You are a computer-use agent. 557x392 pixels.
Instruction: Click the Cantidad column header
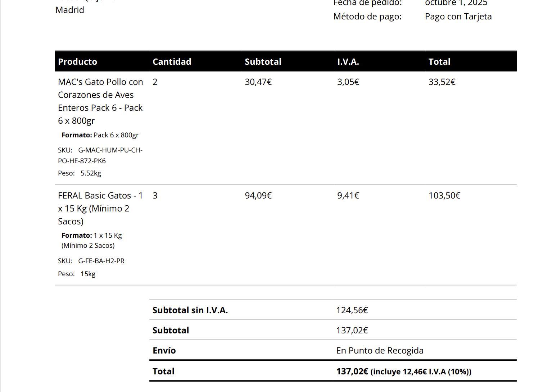click(x=172, y=61)
